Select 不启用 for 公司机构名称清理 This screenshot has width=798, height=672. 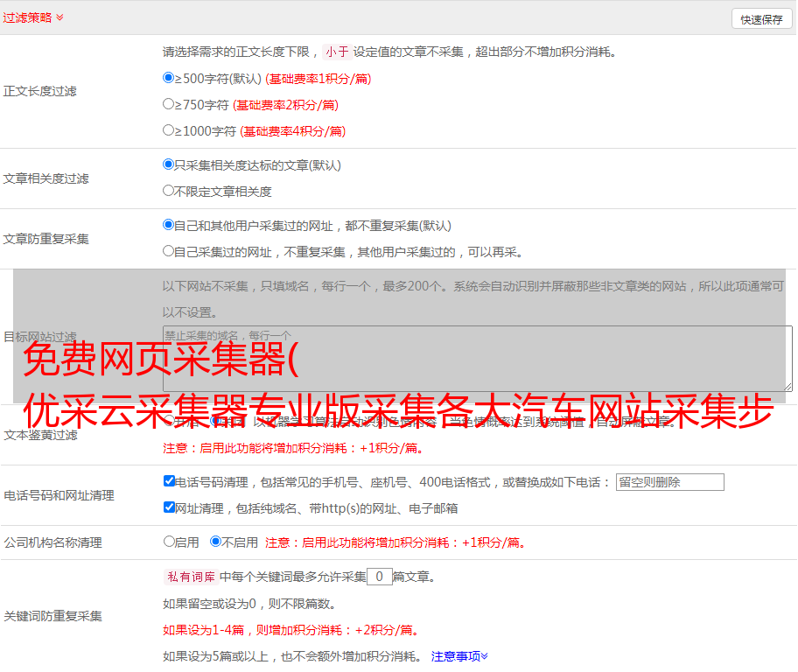click(x=215, y=542)
